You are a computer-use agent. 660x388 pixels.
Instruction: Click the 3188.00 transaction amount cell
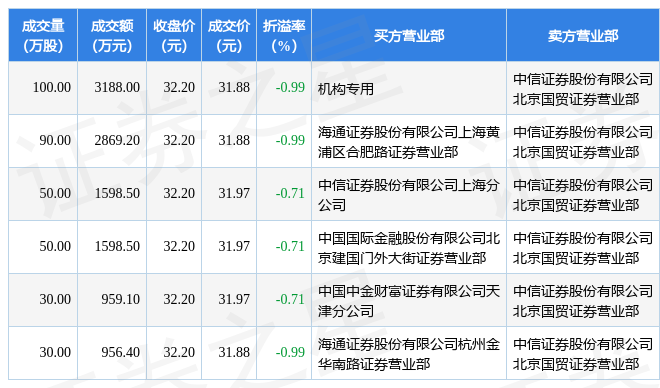112,88
